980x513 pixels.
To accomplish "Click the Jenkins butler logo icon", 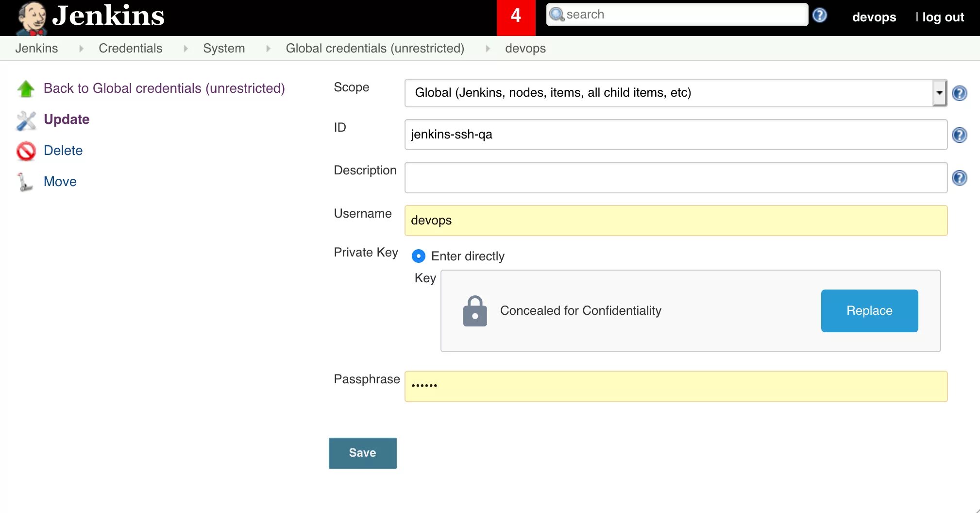I will coord(31,18).
